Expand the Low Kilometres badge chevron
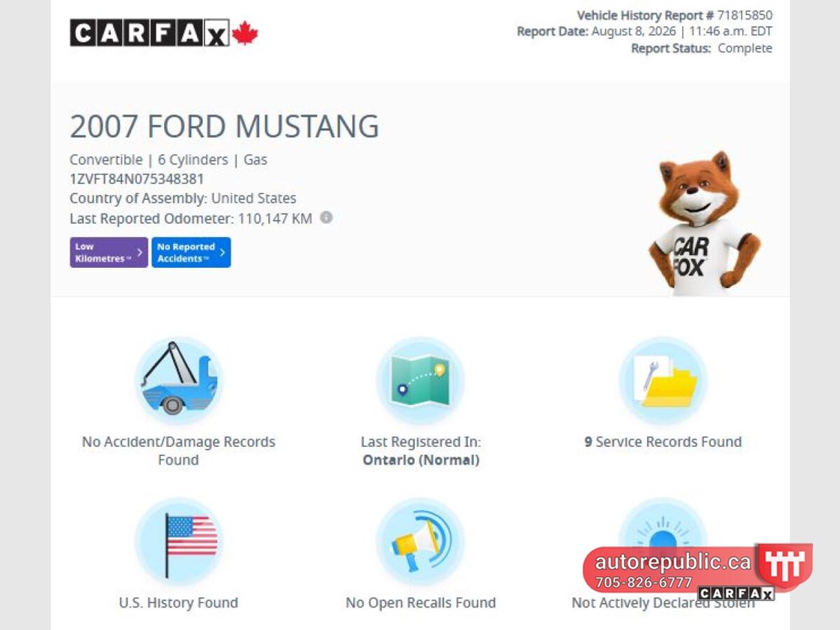The image size is (840, 630). tap(139, 252)
